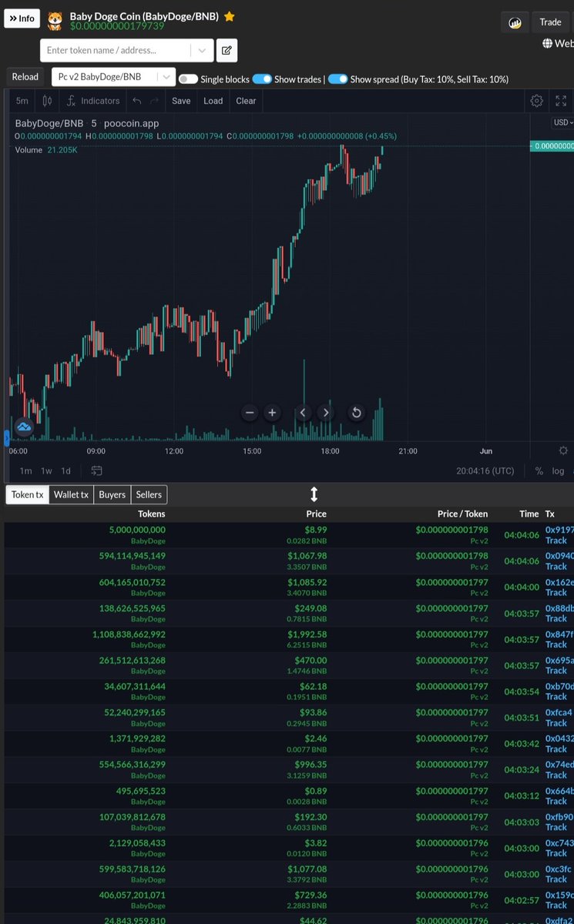The image size is (574, 924).
Task: Favorite Baby Doge Coin with star icon
Action: (x=230, y=16)
